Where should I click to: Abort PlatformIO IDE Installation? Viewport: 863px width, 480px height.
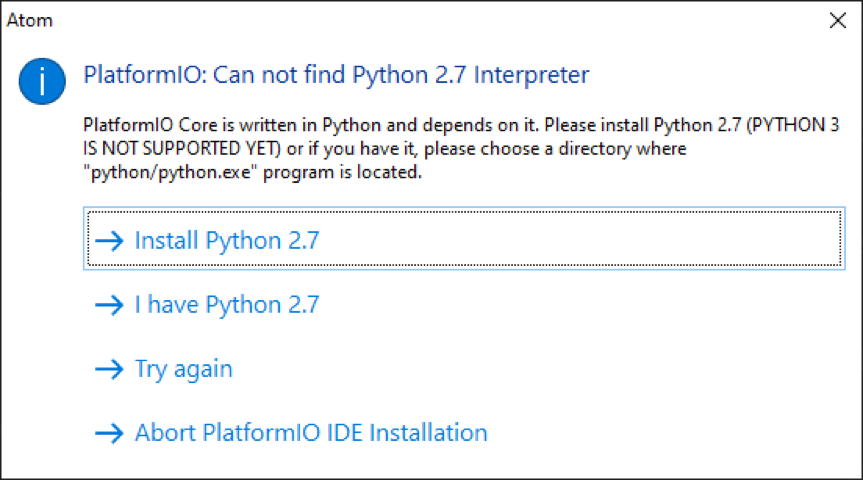[311, 433]
